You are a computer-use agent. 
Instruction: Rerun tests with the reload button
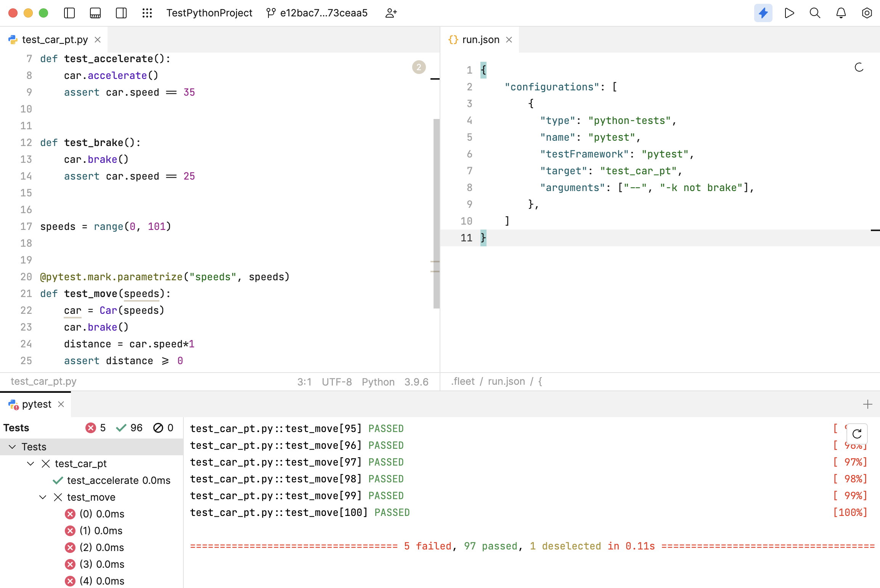coord(857,434)
